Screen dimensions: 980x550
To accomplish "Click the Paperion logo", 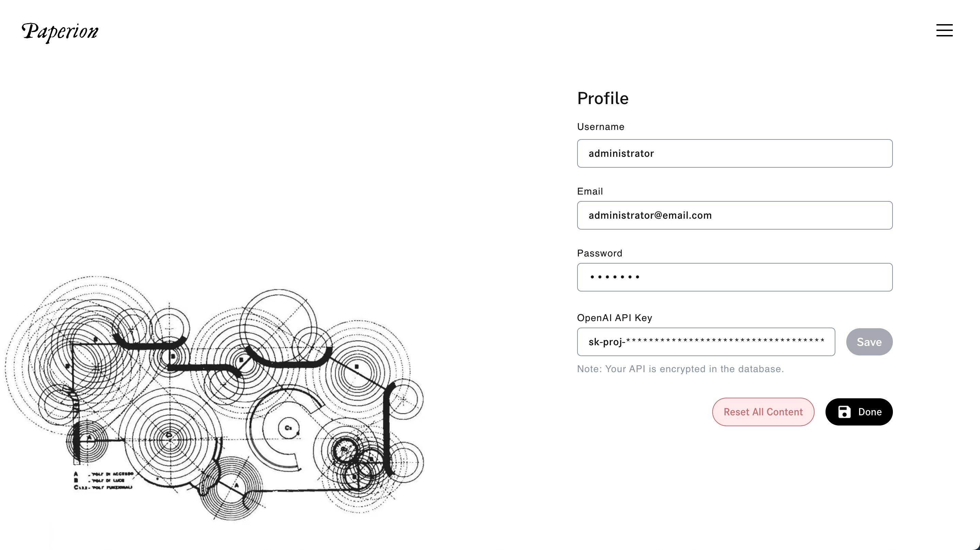I will pos(60,32).
